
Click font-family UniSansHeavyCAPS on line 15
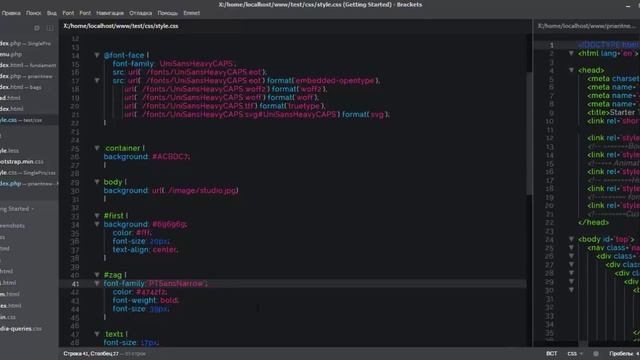[x=174, y=64]
